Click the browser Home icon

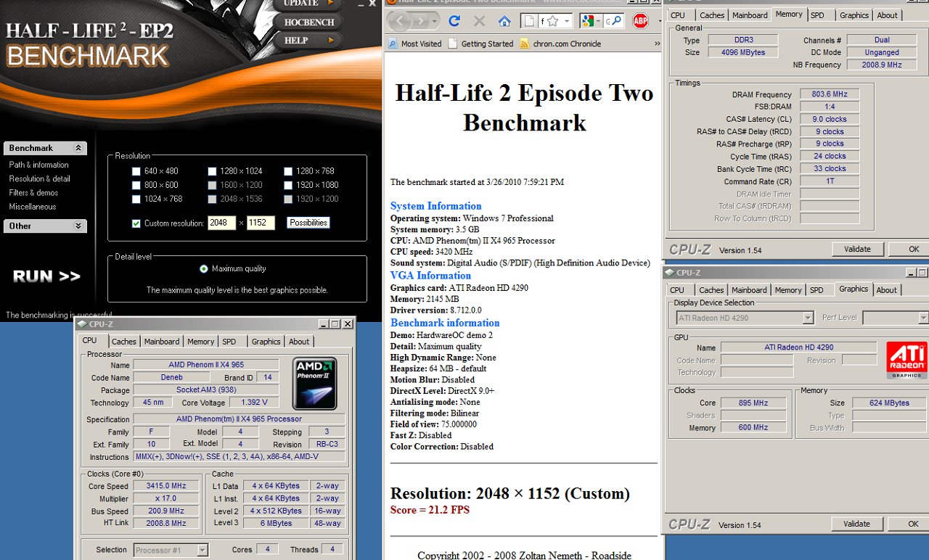click(504, 21)
